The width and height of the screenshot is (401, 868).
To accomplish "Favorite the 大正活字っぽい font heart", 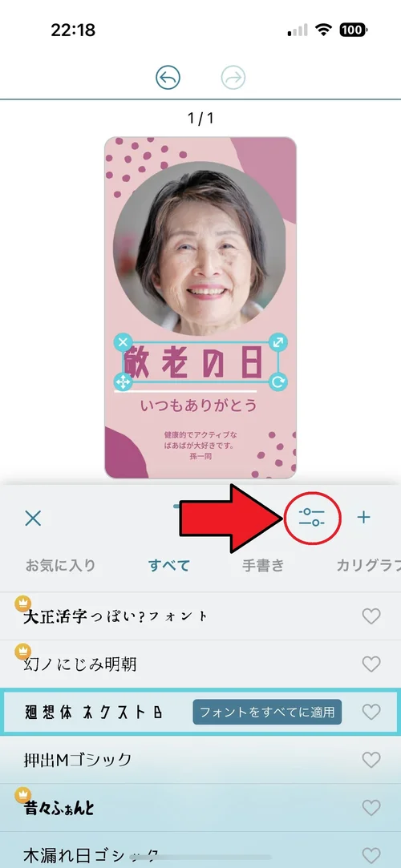I will [371, 616].
